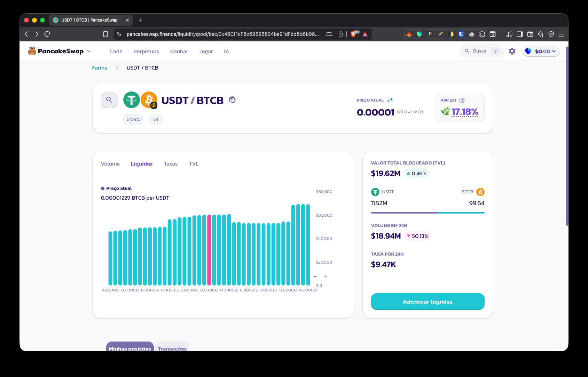Click the USDT/BTCB TVL ratio bar
This screenshot has width=588, height=377.
(428, 212)
